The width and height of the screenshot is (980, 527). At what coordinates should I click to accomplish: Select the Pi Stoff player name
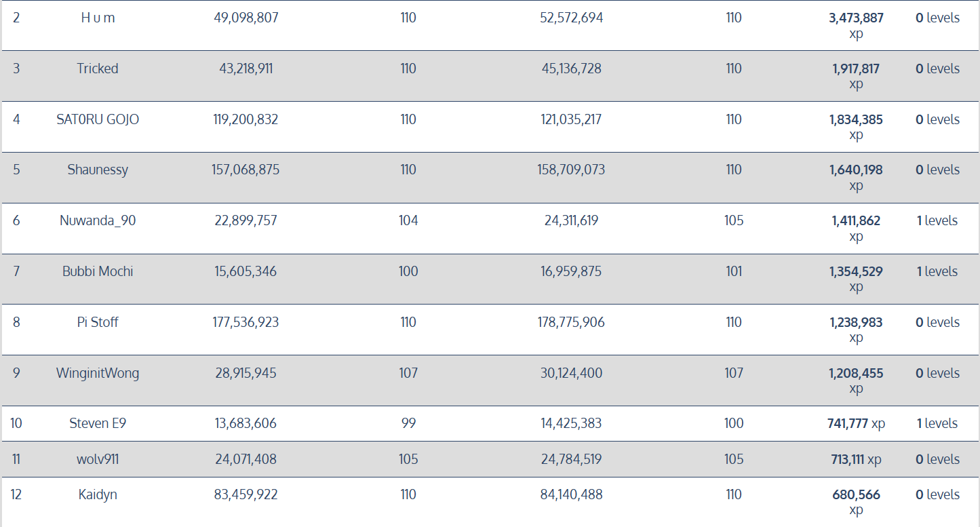98,322
